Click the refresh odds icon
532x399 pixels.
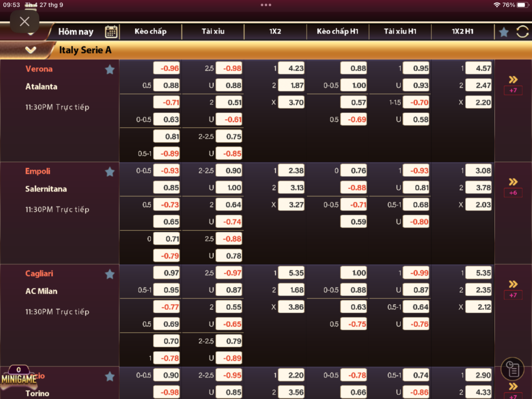point(522,31)
